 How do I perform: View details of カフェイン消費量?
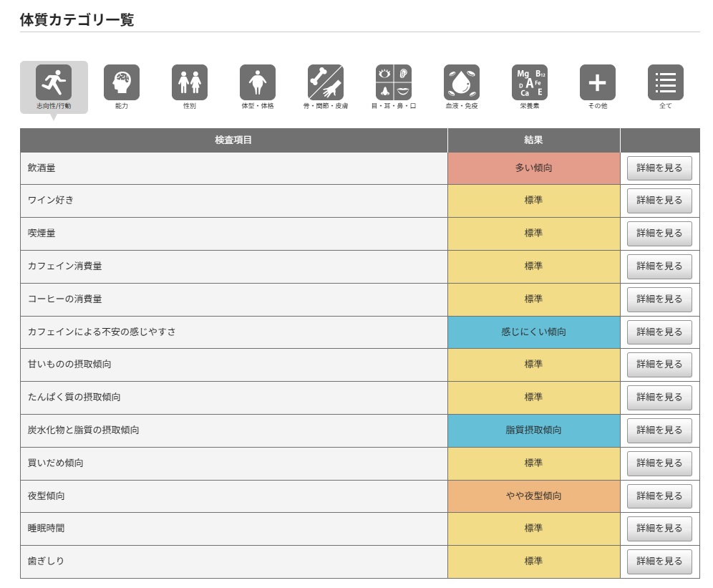[659, 266]
